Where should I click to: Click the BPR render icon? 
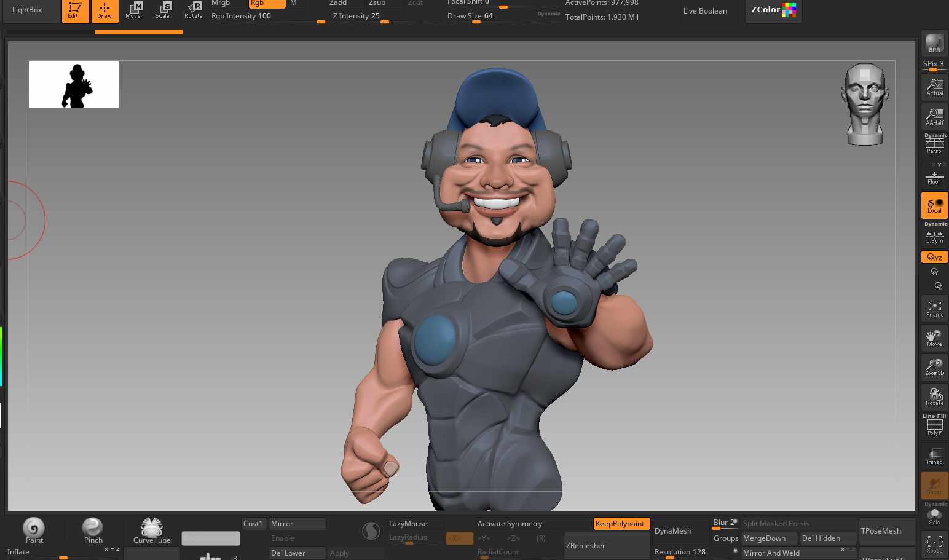click(x=934, y=43)
